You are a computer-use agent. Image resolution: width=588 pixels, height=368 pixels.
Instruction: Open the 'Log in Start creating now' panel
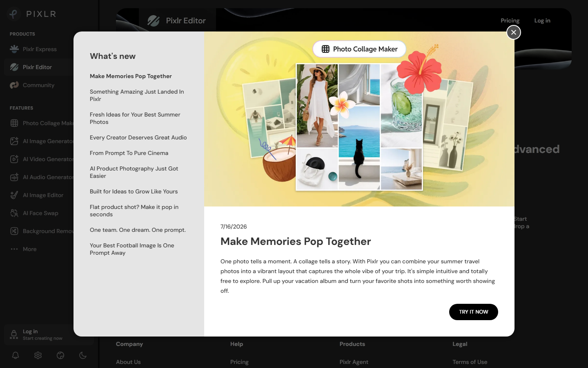tap(49, 334)
